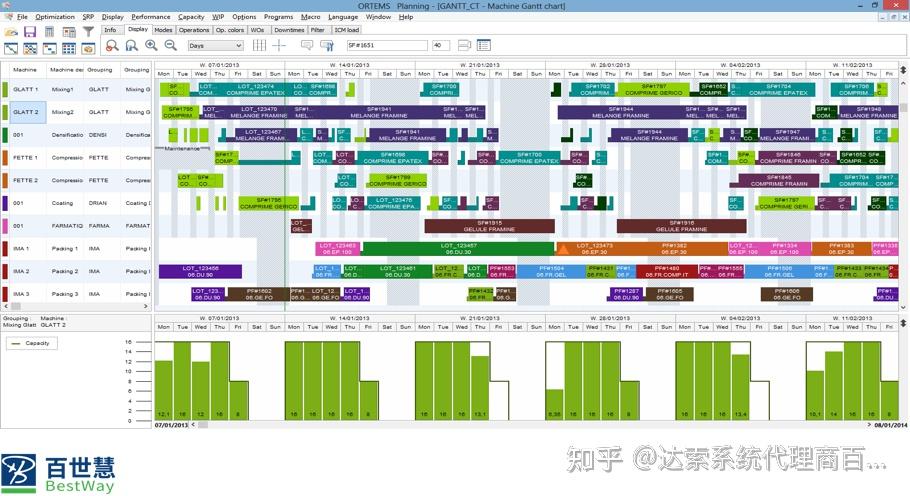Click the long green LOT_123457 bar on IMA 1

(458, 249)
